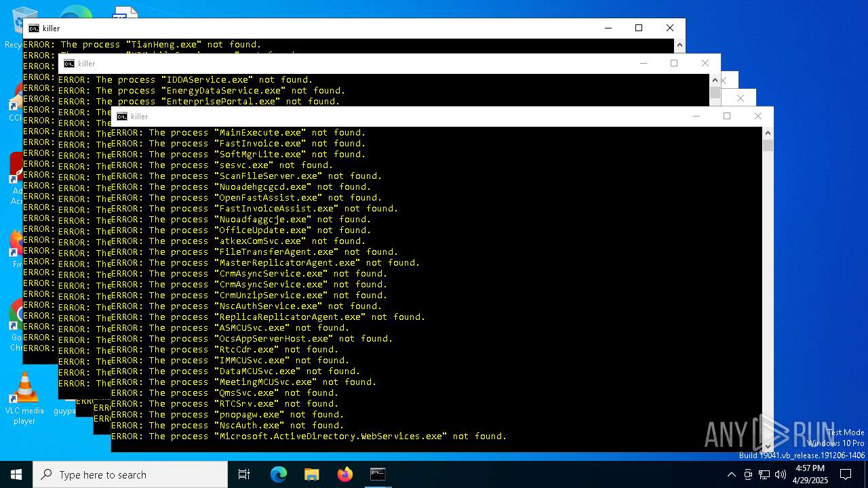Click the "MasterReplicatorAgent.exe" error line
This screenshot has width=868, height=488.
266,263
